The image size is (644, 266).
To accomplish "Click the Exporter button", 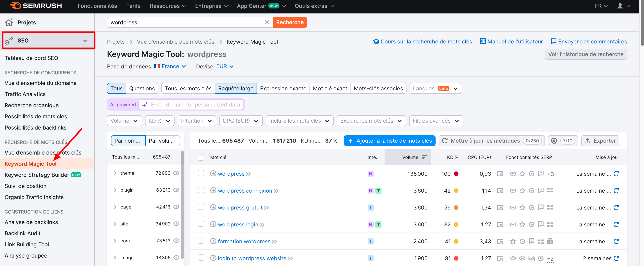I will (600, 141).
